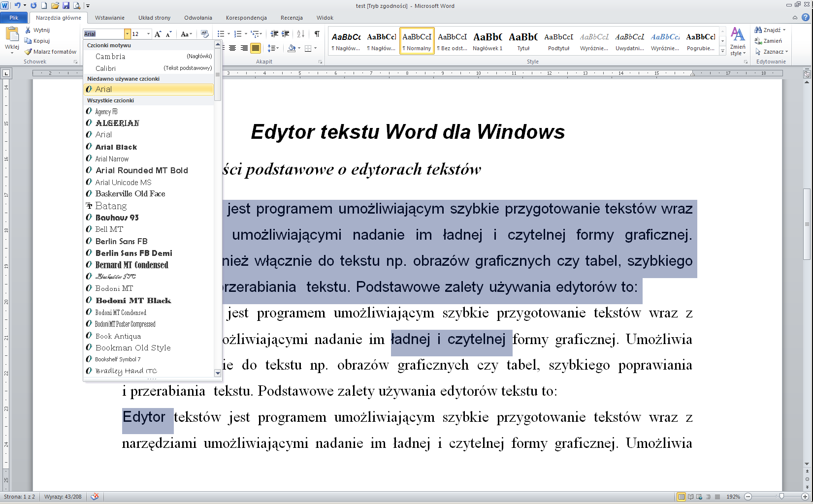The height and width of the screenshot is (504, 813).
Task: Choose Arial Black from font list
Action: [x=149, y=147]
